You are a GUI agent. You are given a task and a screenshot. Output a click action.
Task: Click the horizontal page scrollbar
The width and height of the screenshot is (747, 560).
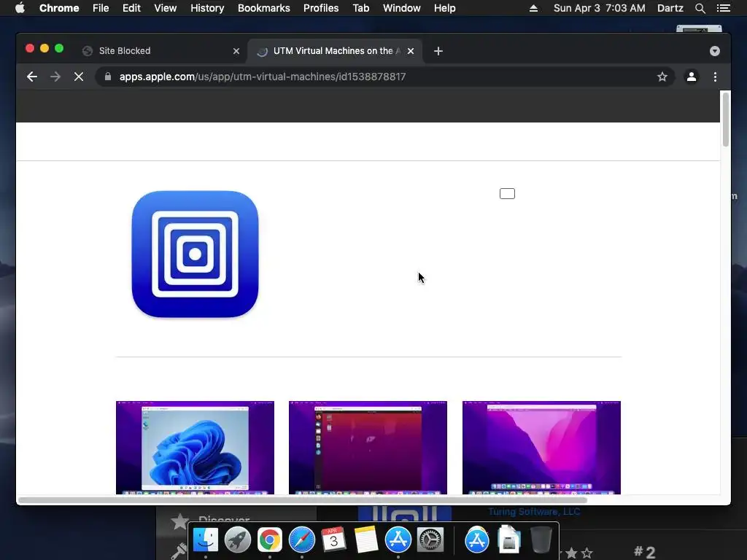click(303, 499)
